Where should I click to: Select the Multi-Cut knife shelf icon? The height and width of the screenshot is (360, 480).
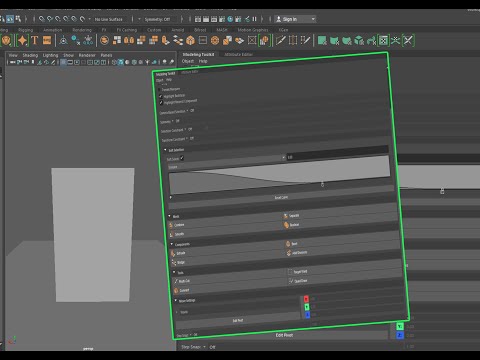pos(281,41)
